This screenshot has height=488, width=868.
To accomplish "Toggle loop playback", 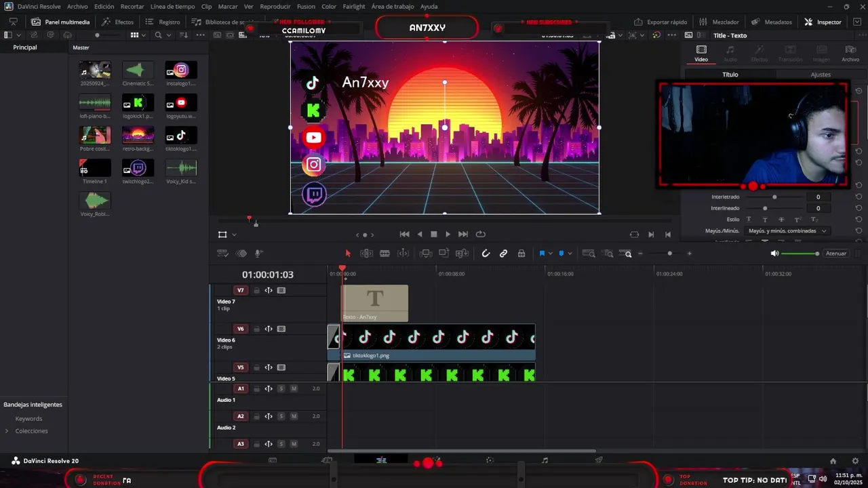I will click(x=480, y=235).
